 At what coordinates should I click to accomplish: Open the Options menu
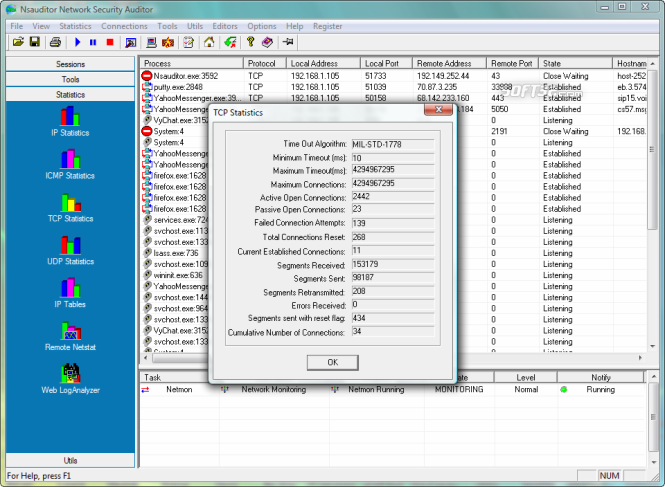262,26
